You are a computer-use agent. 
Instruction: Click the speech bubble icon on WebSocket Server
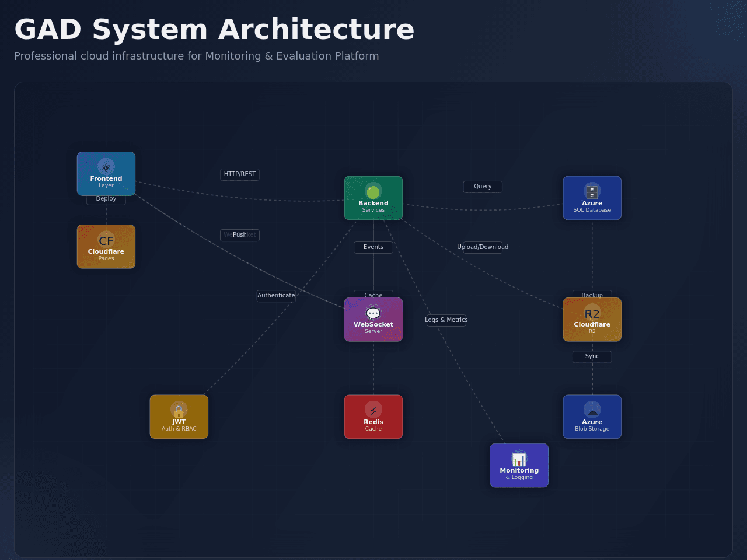[x=373, y=313]
